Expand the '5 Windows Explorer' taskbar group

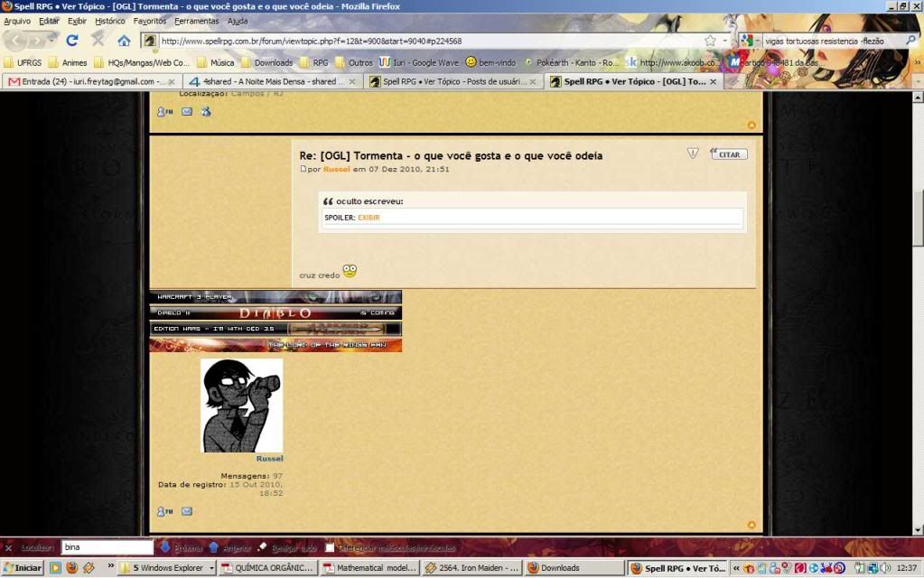tap(172, 568)
